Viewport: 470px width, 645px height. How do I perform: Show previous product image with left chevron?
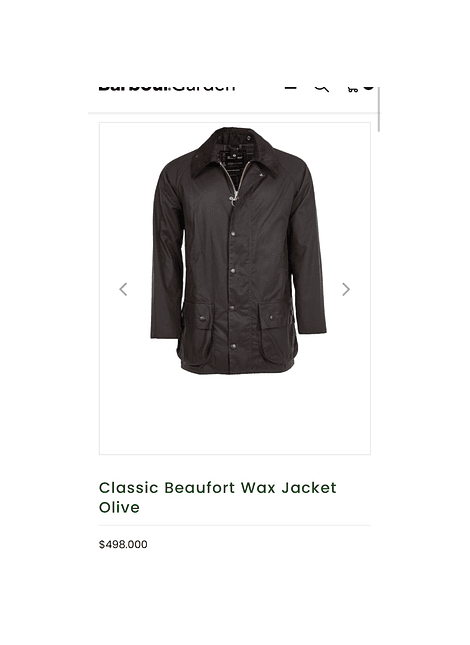point(123,290)
